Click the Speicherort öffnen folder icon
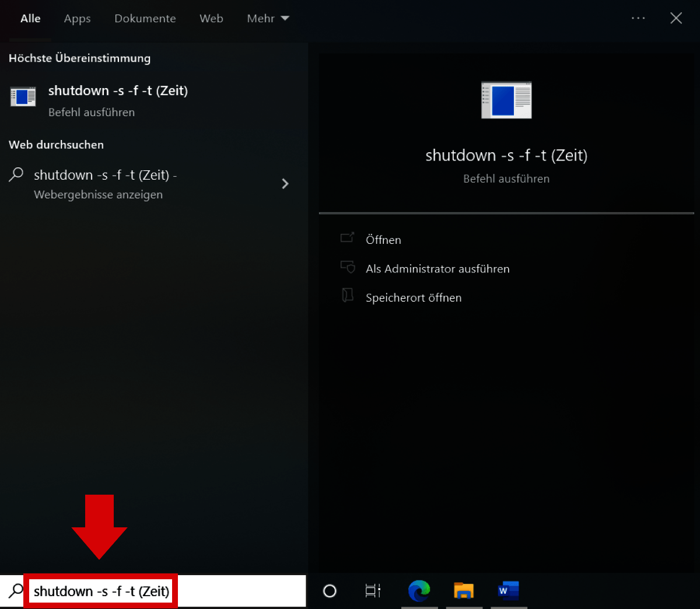This screenshot has width=700, height=609. tap(348, 296)
